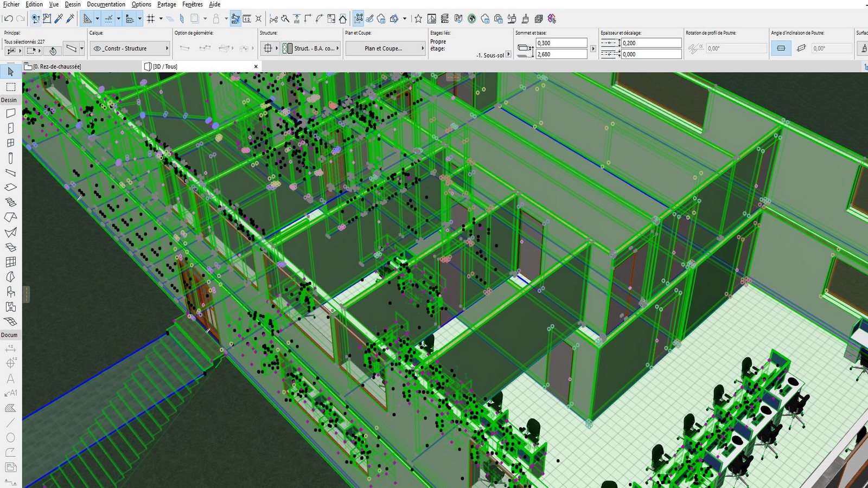
Task: Select the Curtain Wall tool
Action: 10,262
